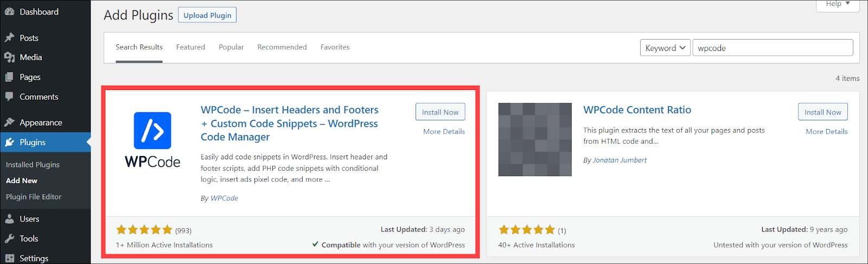Switch to the Favorites tab
This screenshot has height=264, width=868.
pos(335,47)
